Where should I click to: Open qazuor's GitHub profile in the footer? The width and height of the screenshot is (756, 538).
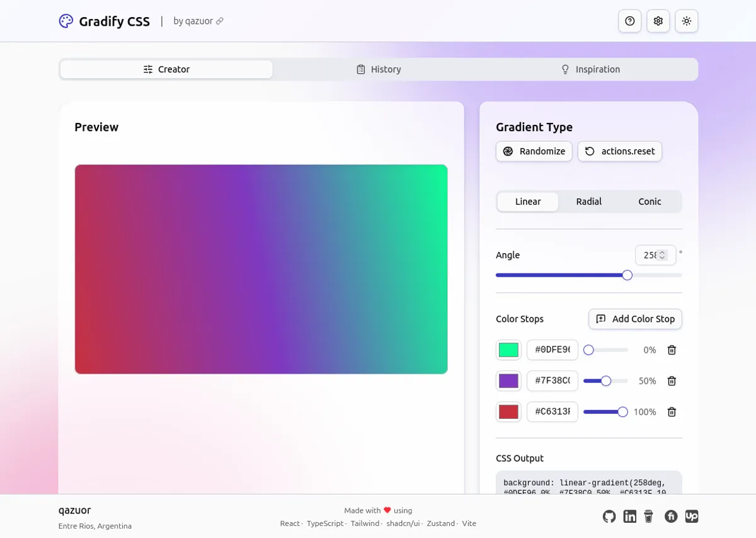(609, 516)
